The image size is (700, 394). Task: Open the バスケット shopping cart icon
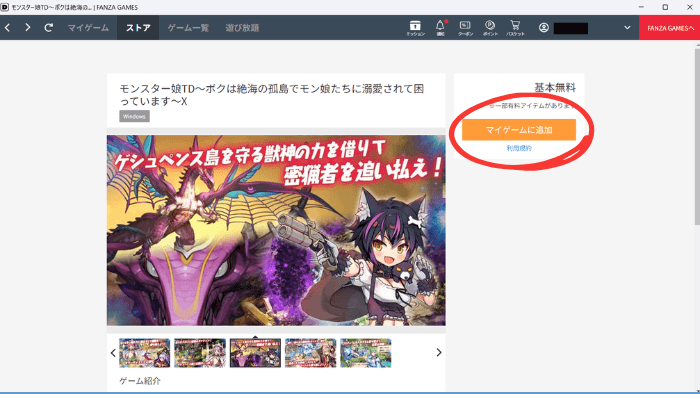515,28
